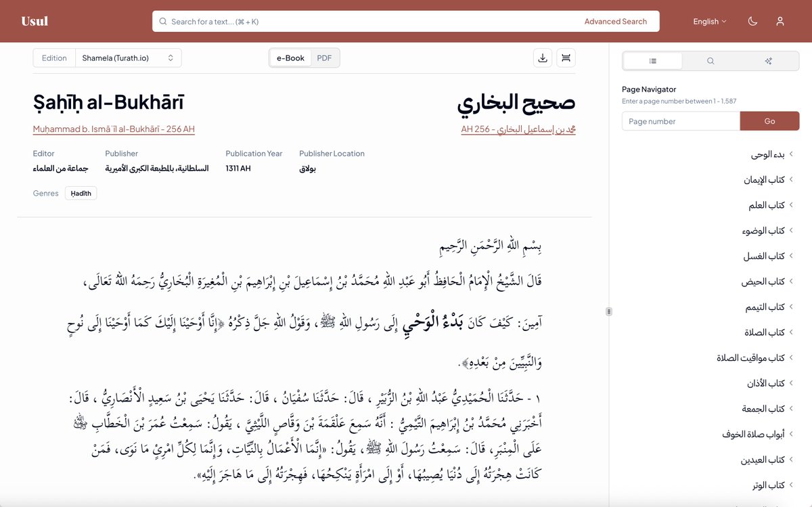This screenshot has width=812, height=507.
Task: Open the reading display settings icon
Action: click(x=566, y=58)
